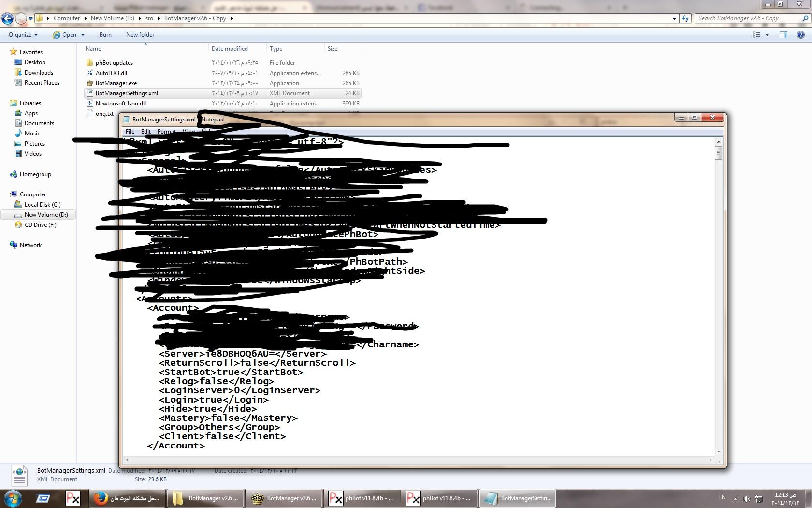Viewport: 812px width, 508px height.
Task: Click Notepad vertical scrollbar down arrow
Action: click(x=719, y=451)
